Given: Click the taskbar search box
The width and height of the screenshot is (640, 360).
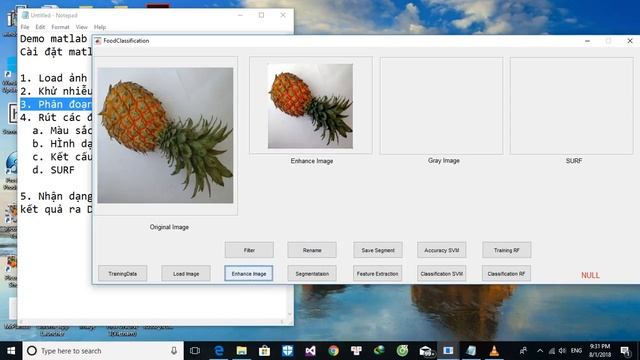Looking at the screenshot, I should (x=103, y=351).
